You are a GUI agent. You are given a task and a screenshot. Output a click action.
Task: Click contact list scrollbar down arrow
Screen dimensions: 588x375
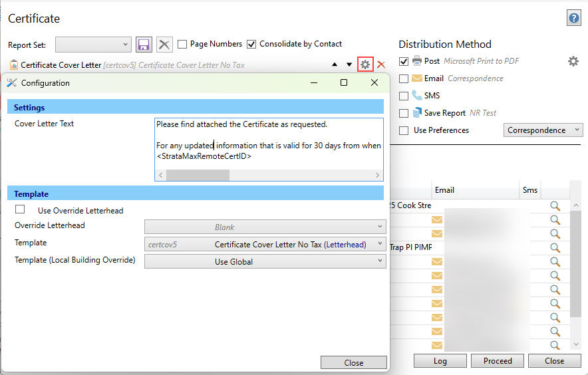pos(576,344)
